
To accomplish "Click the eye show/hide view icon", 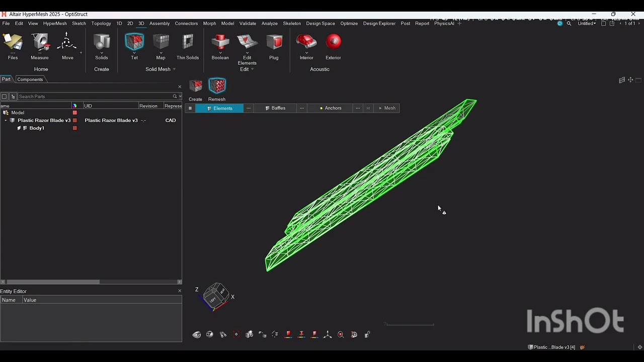I will pos(197,335).
